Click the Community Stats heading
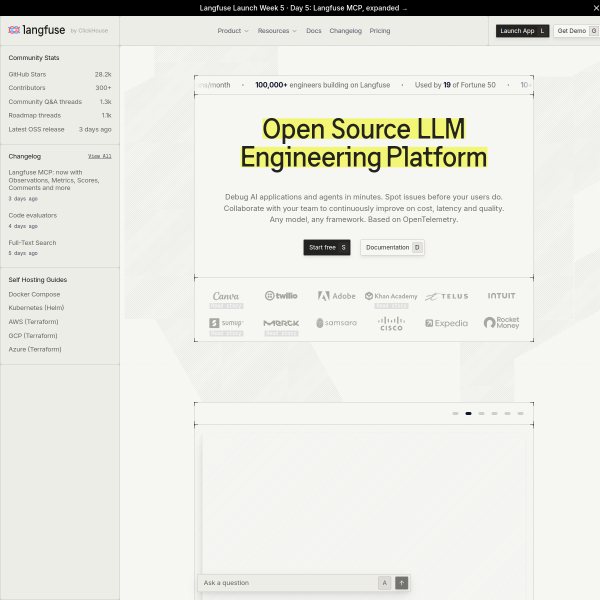Image resolution: width=600 pixels, height=600 pixels. [34, 58]
